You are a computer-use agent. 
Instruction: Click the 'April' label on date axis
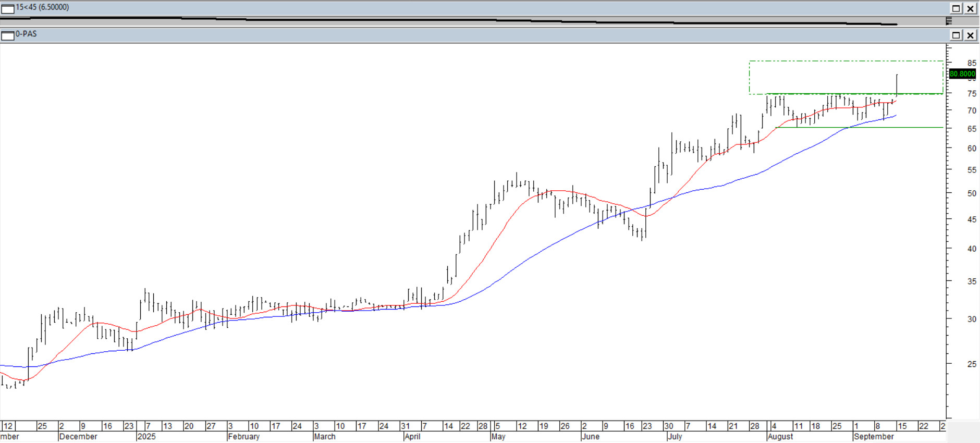pyautogui.click(x=412, y=437)
